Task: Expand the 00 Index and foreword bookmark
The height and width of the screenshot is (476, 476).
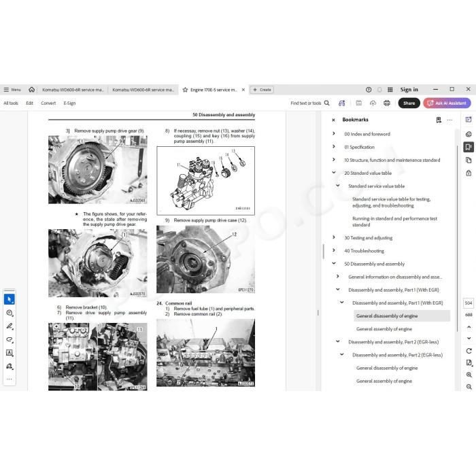Action: (x=334, y=133)
